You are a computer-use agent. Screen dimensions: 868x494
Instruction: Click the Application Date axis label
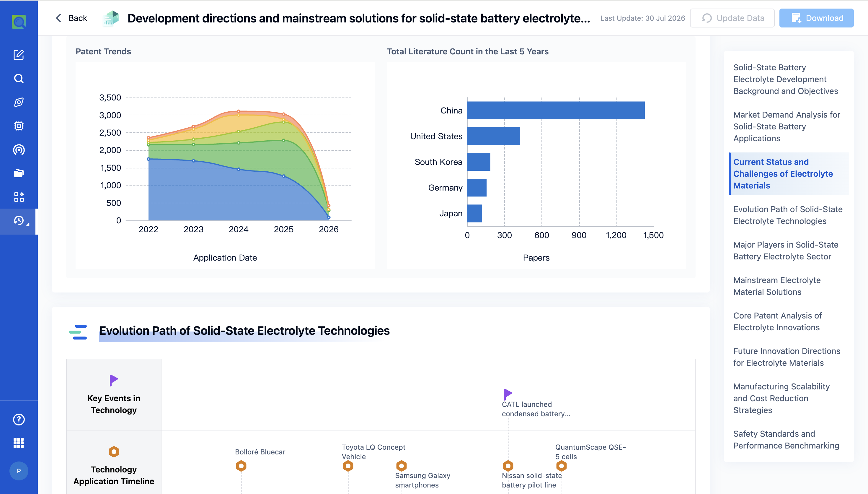pyautogui.click(x=225, y=258)
